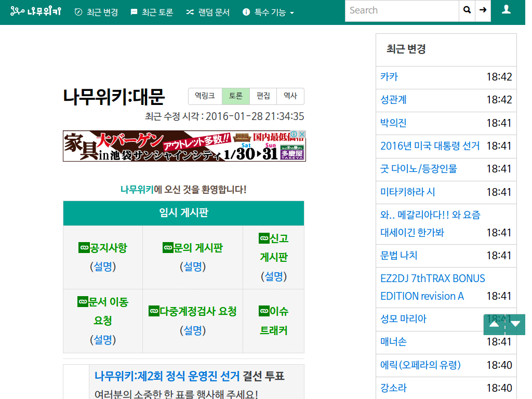Screen dimensions: 532x399
Task: Switch to the 역사 tab
Action: (x=290, y=96)
